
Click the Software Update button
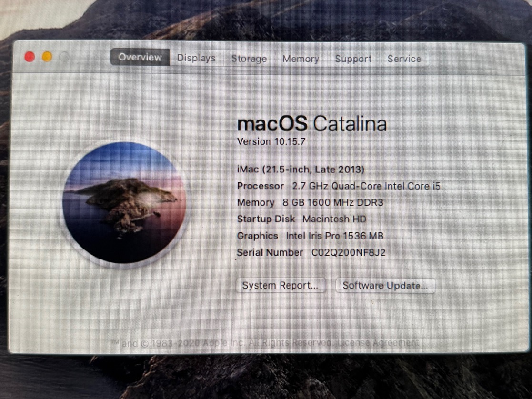[385, 286]
